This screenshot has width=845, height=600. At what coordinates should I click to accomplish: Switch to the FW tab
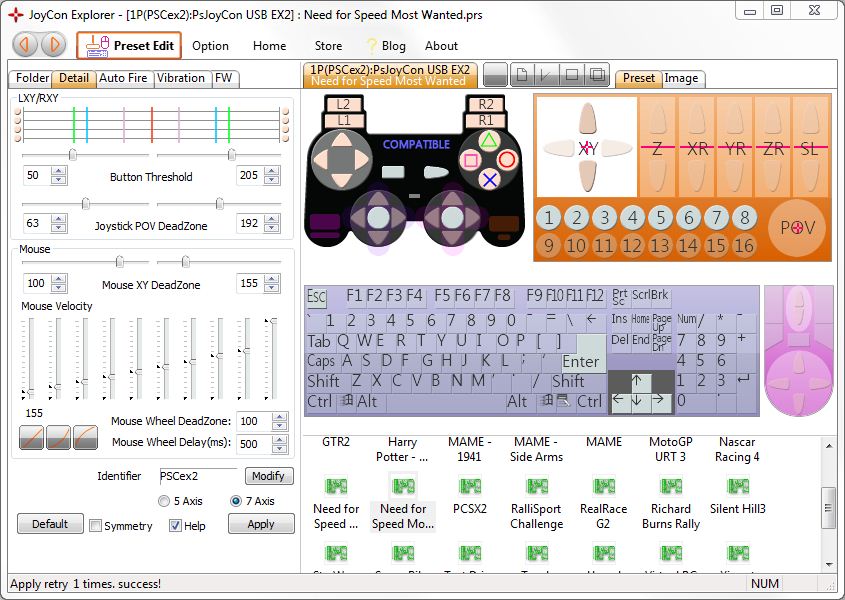click(224, 78)
